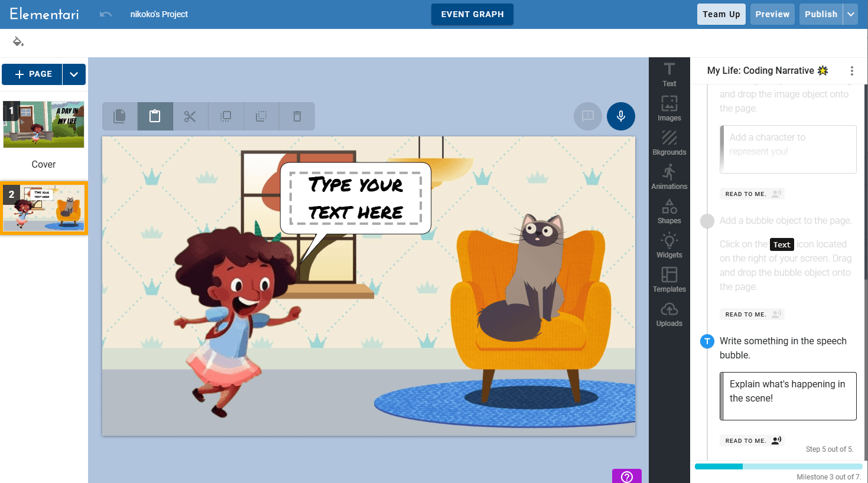This screenshot has width=868, height=483.
Task: Open the Text panel in the sidebar
Action: point(669,75)
